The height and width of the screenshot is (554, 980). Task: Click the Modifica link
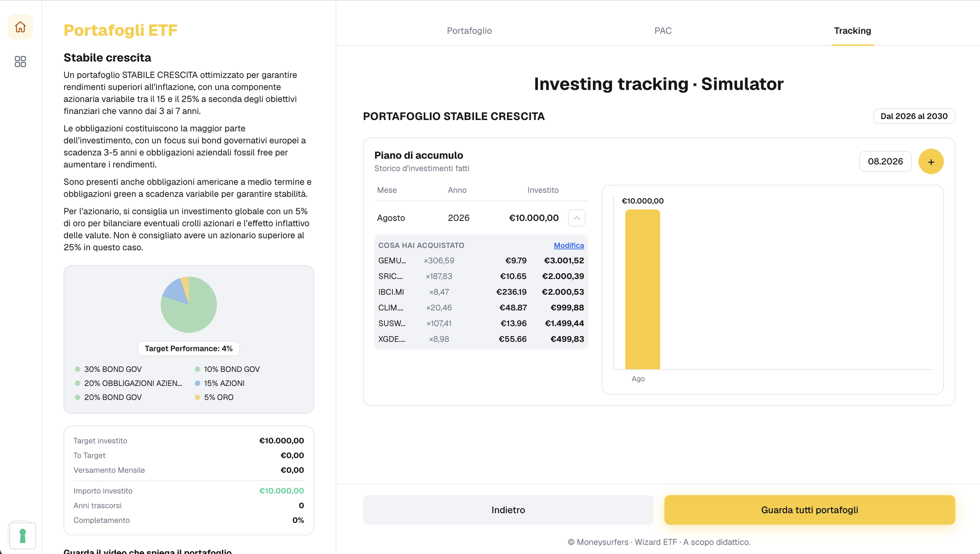pos(569,245)
